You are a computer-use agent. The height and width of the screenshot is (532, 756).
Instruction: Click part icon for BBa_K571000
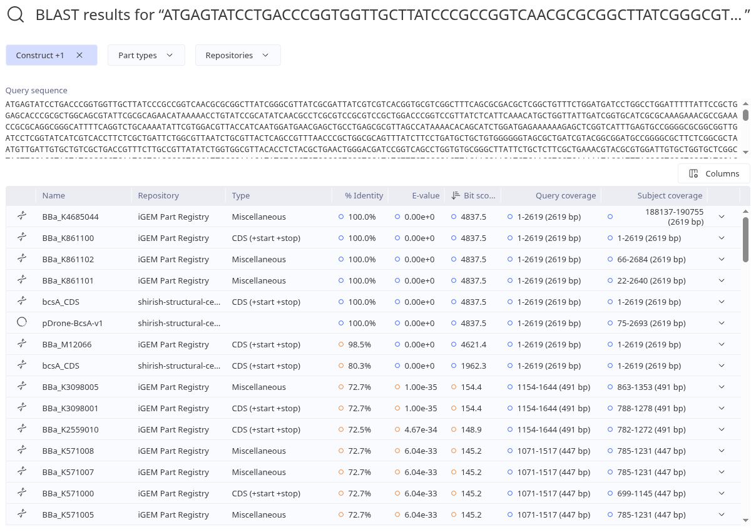coord(22,493)
